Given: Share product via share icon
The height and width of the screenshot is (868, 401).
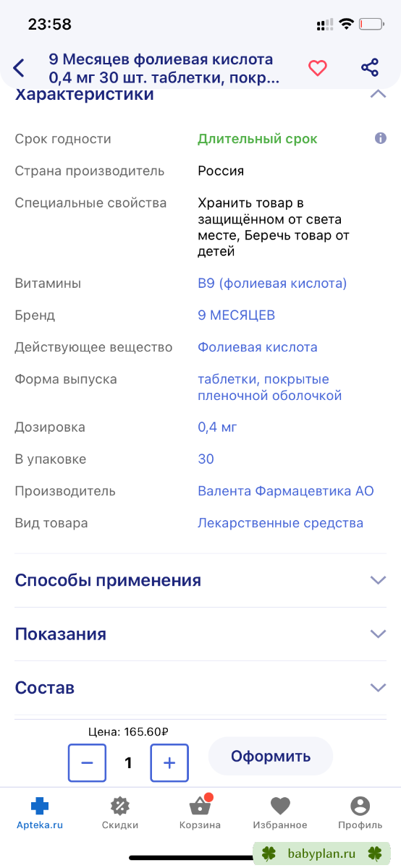Looking at the screenshot, I should 370,68.
